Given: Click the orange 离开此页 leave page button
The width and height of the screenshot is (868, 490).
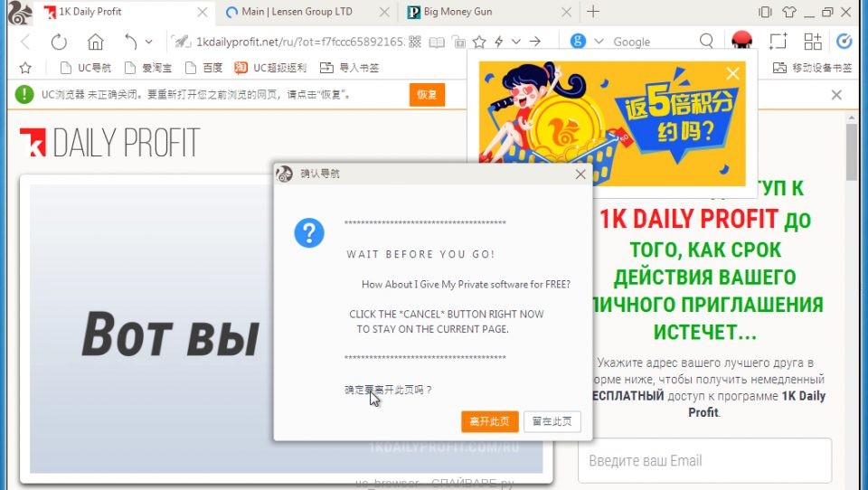Looking at the screenshot, I should click(489, 421).
